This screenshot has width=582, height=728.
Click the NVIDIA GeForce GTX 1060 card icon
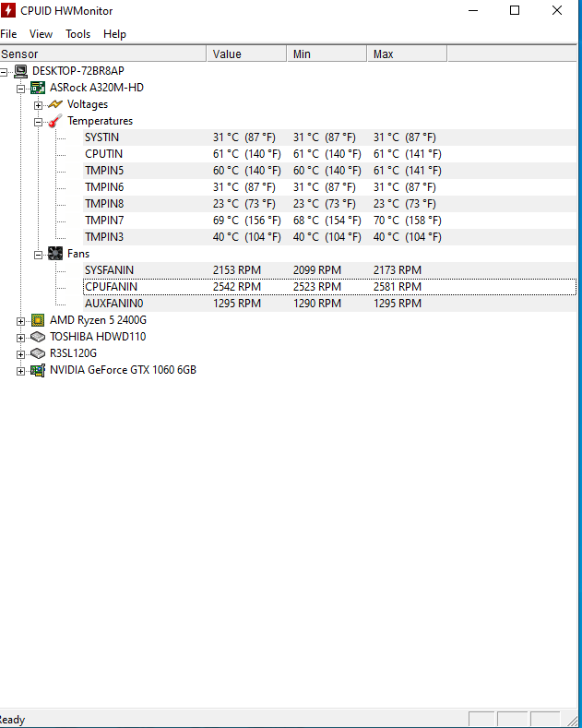(38, 371)
